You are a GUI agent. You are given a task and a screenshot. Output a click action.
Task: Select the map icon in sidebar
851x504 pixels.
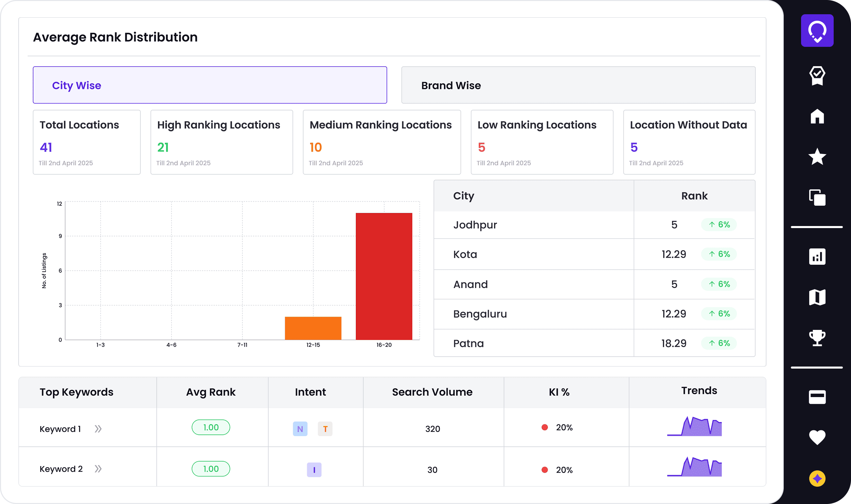point(817,298)
